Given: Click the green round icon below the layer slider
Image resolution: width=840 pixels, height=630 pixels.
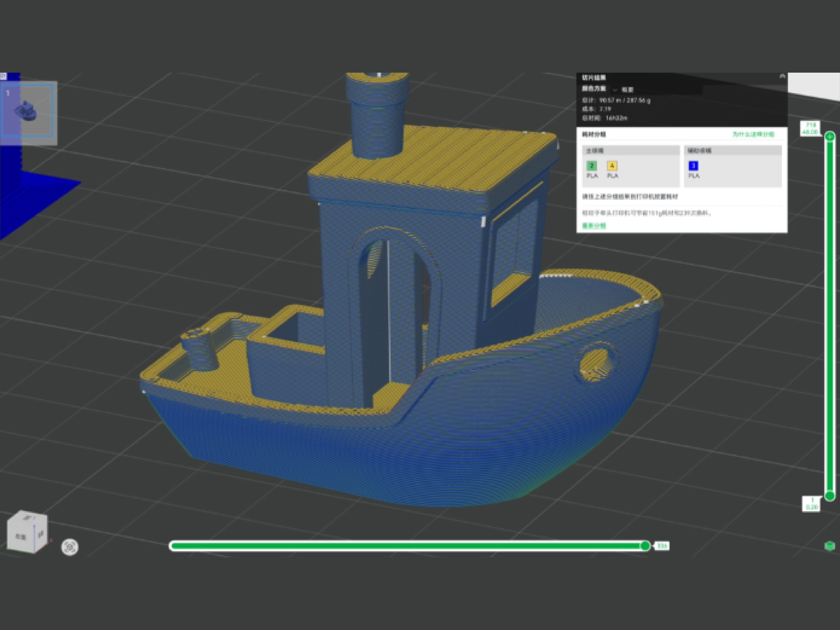Looking at the screenshot, I should pos(830,546).
